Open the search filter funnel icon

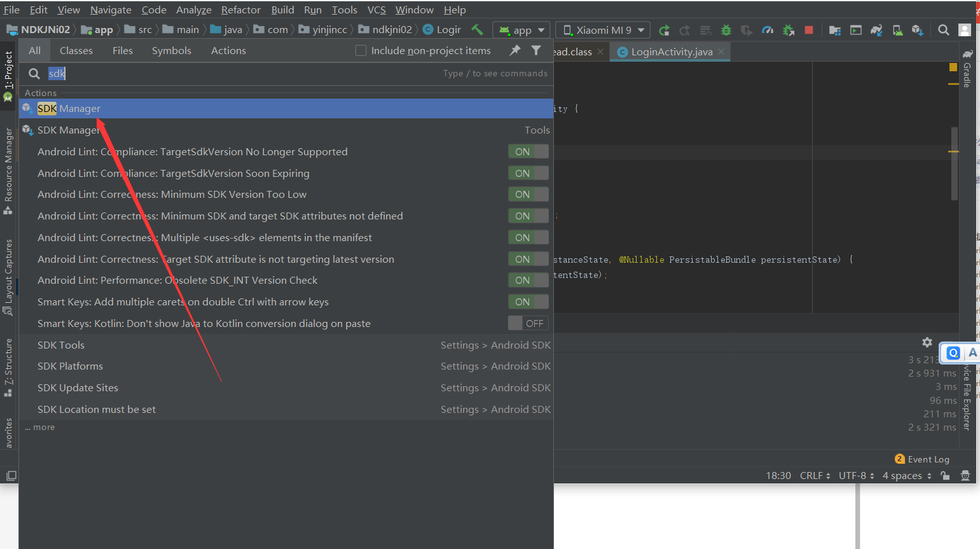tap(536, 50)
